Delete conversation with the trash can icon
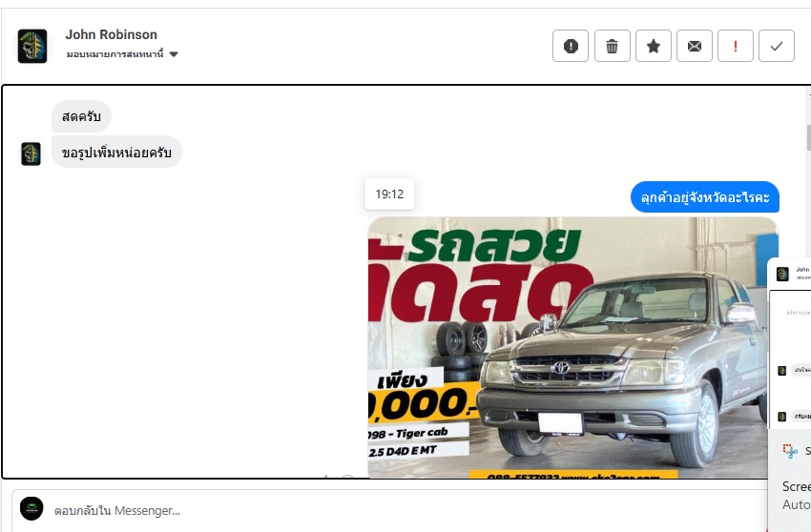The height and width of the screenshot is (532, 811). [x=612, y=46]
